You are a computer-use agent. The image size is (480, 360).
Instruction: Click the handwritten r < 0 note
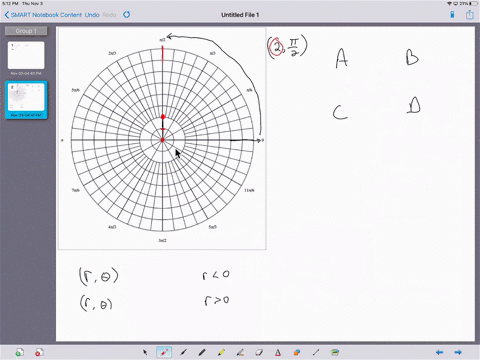tap(216, 275)
